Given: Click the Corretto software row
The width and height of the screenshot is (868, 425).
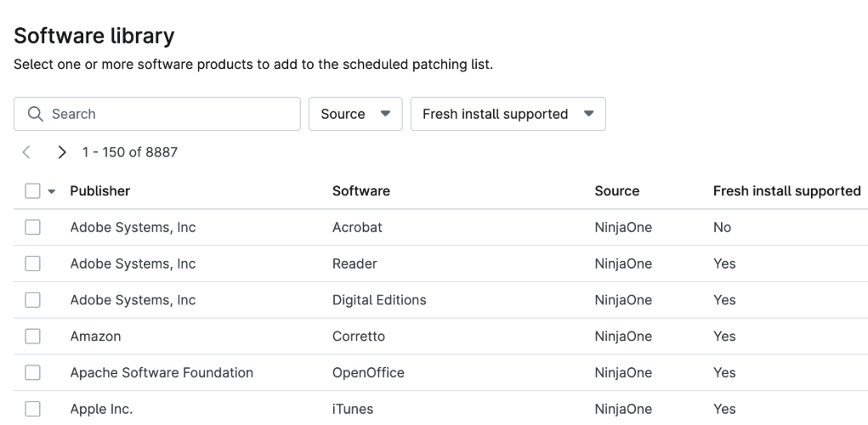Looking at the screenshot, I should click(x=358, y=337).
